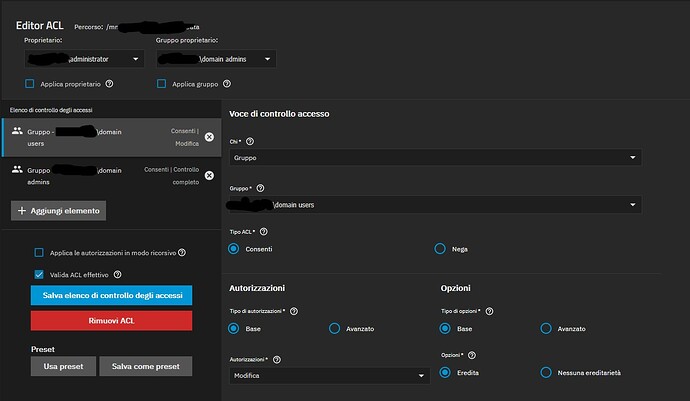This screenshot has width=690, height=401.
Task: Open help for Applica proprietario
Action: click(109, 84)
